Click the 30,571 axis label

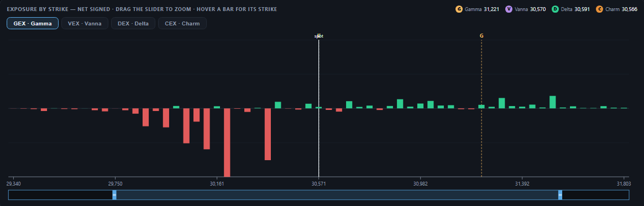point(319,183)
